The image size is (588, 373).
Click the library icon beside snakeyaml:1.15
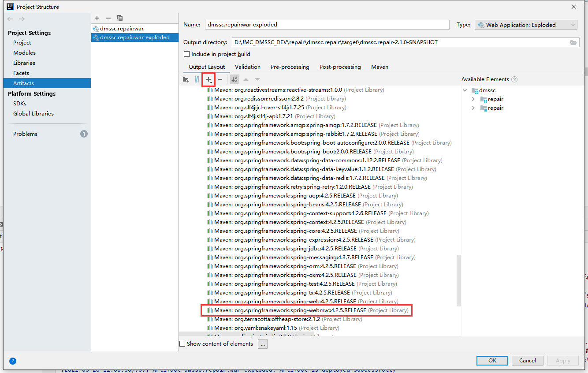pyautogui.click(x=210, y=328)
